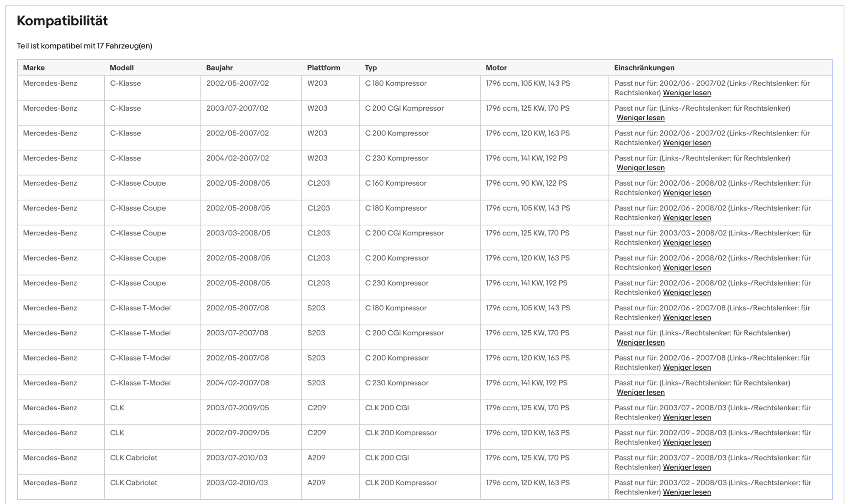
Task: Collapse restrictions for CLK Cabriolet 200 Kompressor A209
Action: pyautogui.click(x=687, y=492)
